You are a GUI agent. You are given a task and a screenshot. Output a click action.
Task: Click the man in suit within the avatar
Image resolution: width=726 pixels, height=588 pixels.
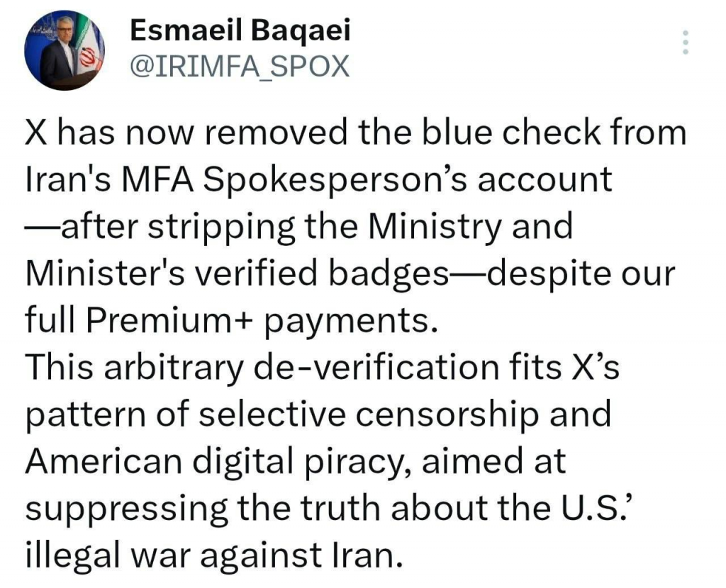coord(58,58)
